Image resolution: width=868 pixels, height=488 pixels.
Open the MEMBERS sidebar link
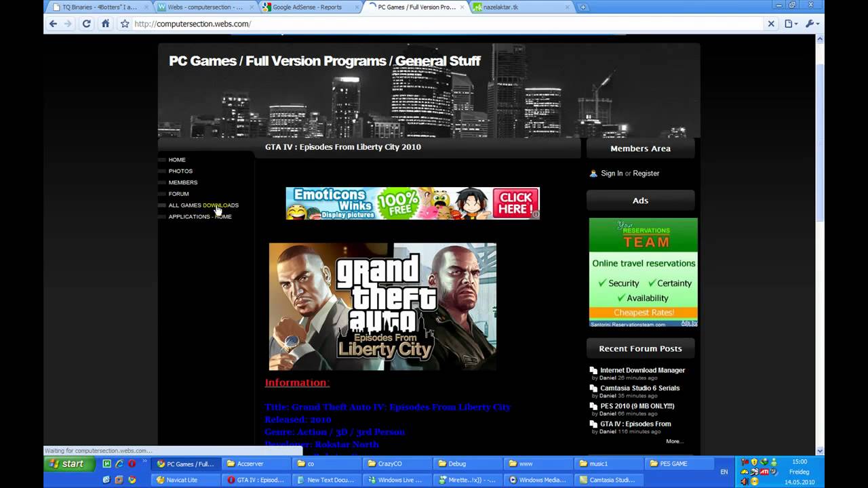click(183, 182)
